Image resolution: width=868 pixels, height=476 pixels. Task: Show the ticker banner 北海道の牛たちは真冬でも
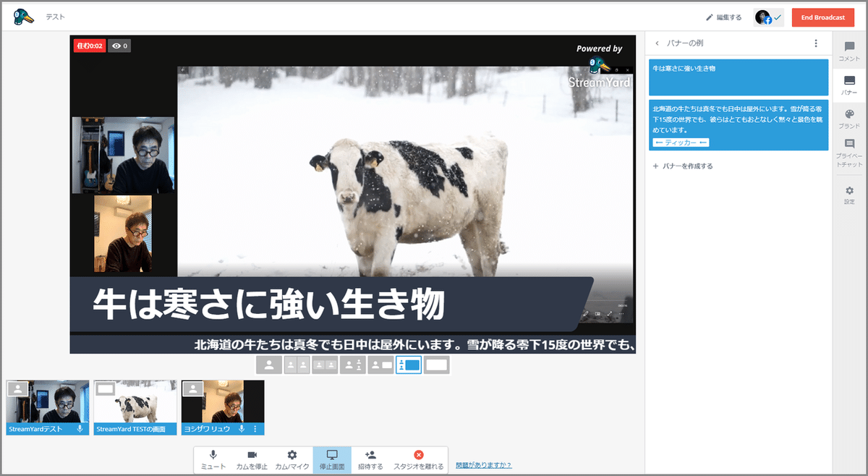[x=739, y=124]
